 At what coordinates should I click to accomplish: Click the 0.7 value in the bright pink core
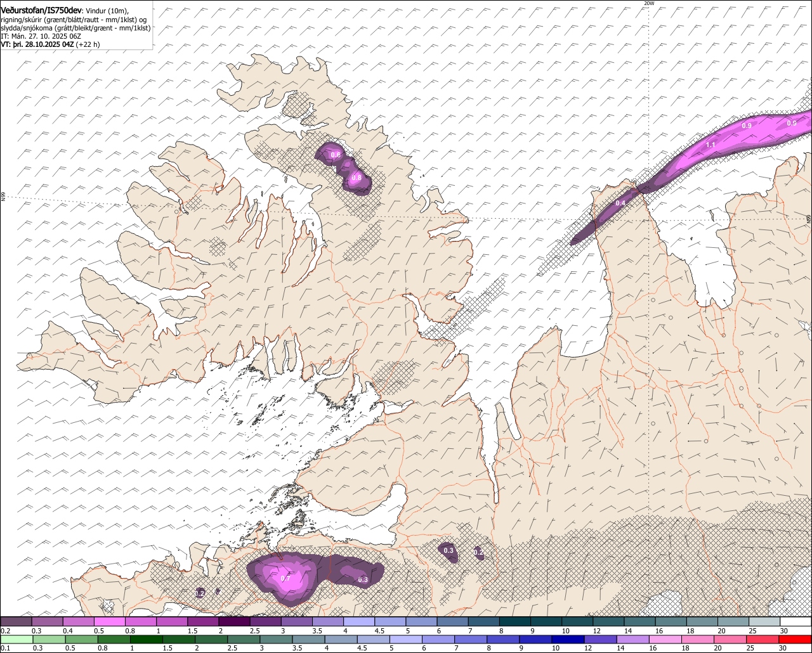(x=285, y=578)
